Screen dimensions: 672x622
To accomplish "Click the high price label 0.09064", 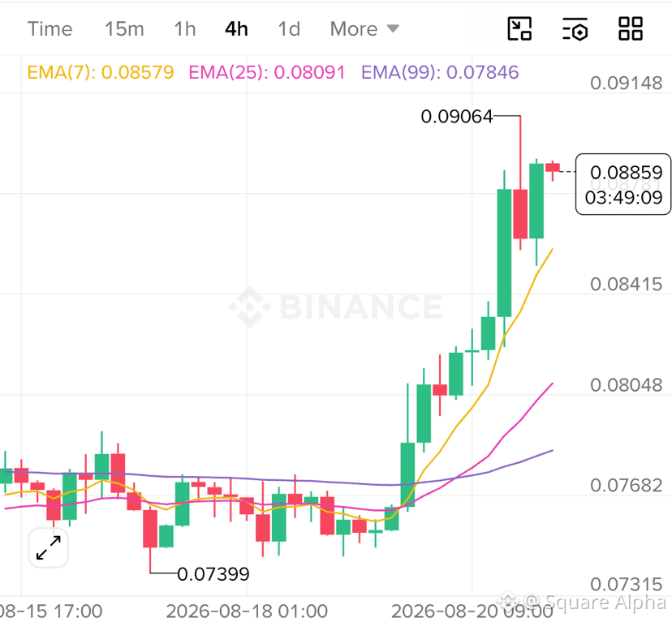I will pyautogui.click(x=457, y=117).
